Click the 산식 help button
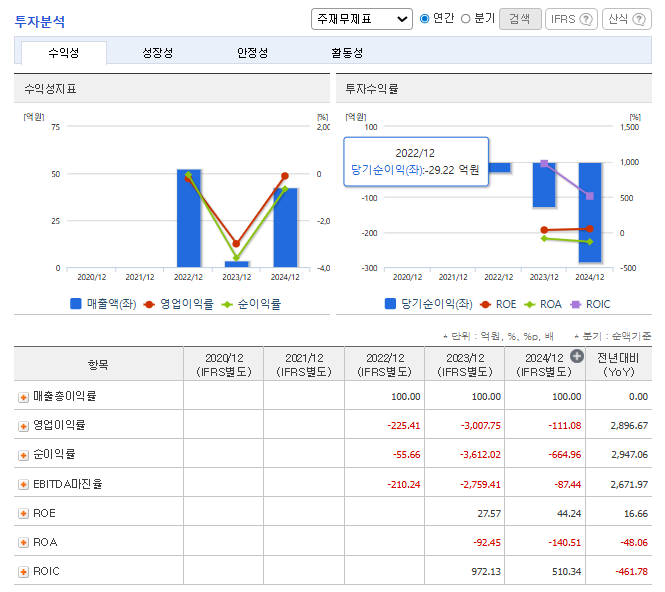The image size is (665, 592). pos(626,19)
